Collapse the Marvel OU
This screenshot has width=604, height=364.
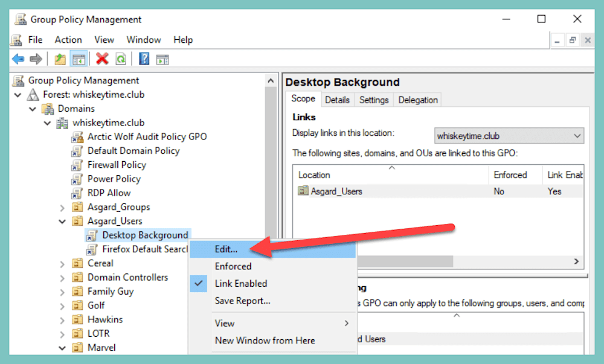coord(62,347)
